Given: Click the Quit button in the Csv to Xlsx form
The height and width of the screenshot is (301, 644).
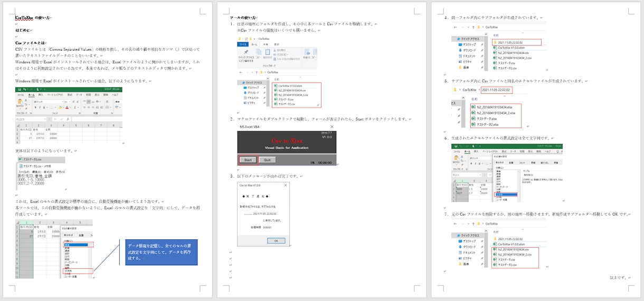Looking at the screenshot, I should 267,160.
